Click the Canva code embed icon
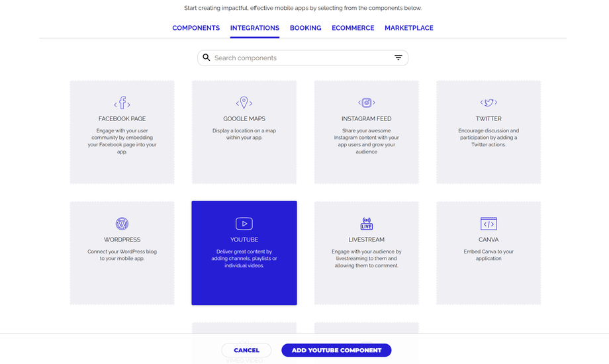The image size is (609, 364). 489,224
